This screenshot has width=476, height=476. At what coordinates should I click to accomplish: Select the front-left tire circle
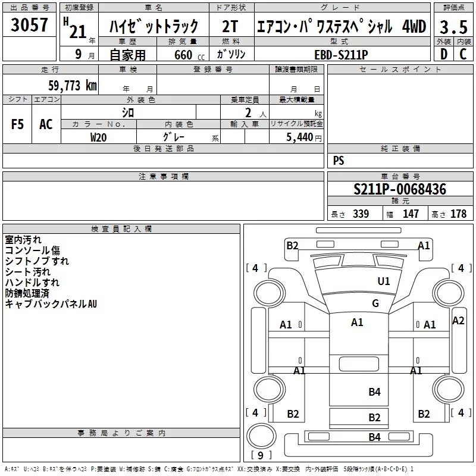(269, 293)
